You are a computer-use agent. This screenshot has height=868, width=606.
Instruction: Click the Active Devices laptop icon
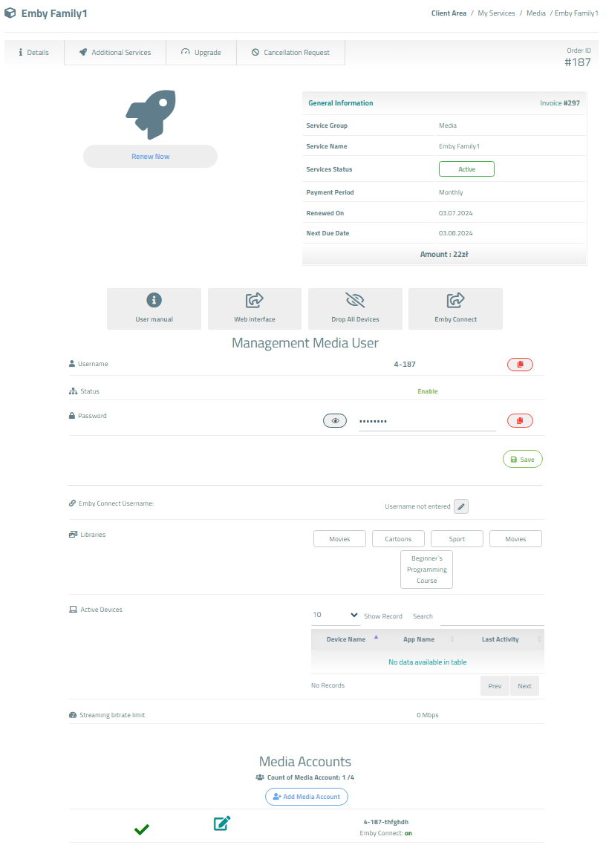click(73, 610)
